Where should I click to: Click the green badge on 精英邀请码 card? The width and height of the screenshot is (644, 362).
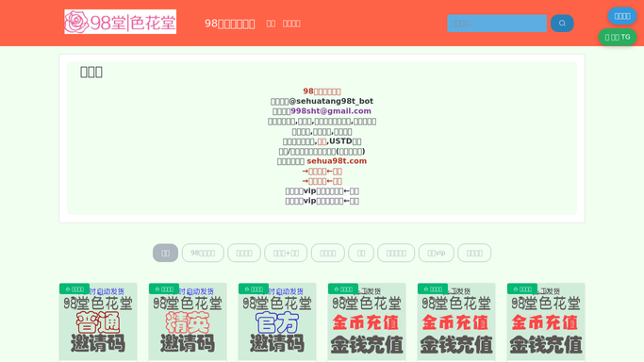(x=164, y=289)
